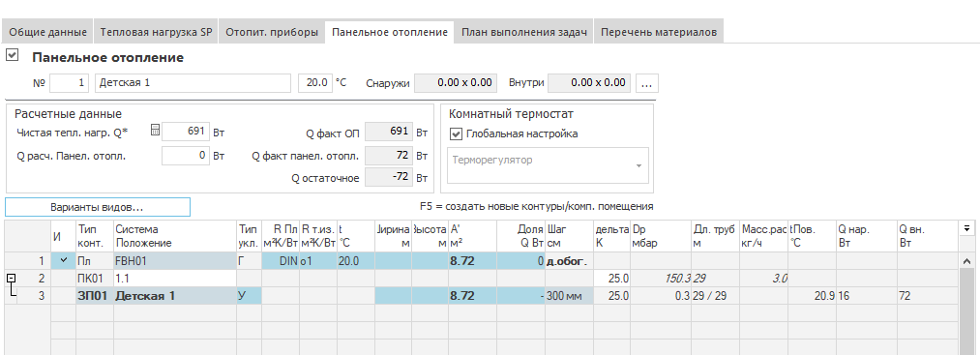Click the Q расч. Панел. отопл. field
Screen dimensions: 980x355
[x=186, y=157]
